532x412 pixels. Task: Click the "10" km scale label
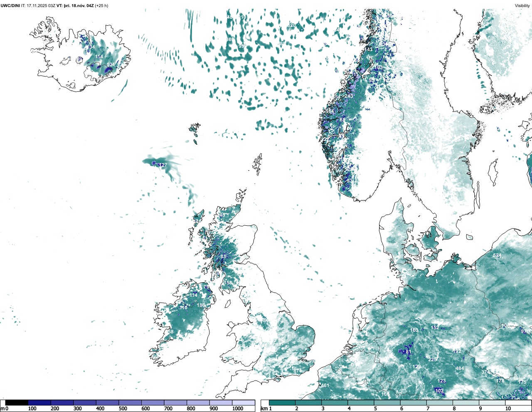pyautogui.click(x=508, y=409)
